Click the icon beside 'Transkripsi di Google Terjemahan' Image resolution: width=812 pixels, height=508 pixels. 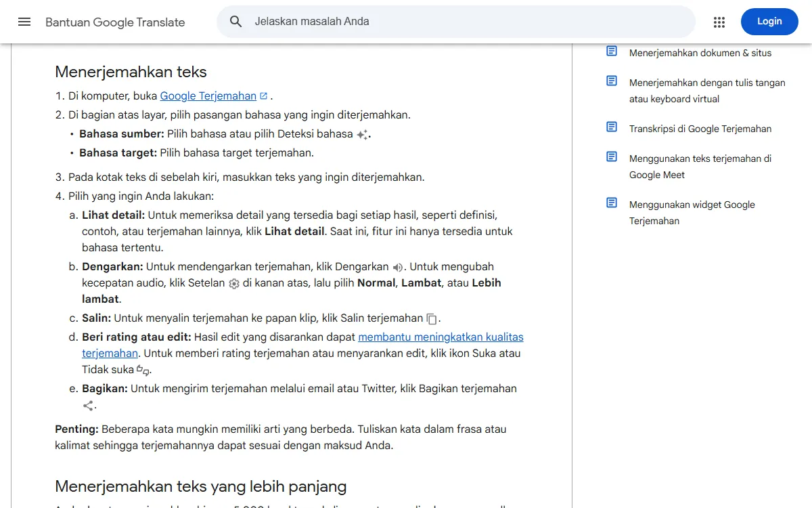point(612,127)
